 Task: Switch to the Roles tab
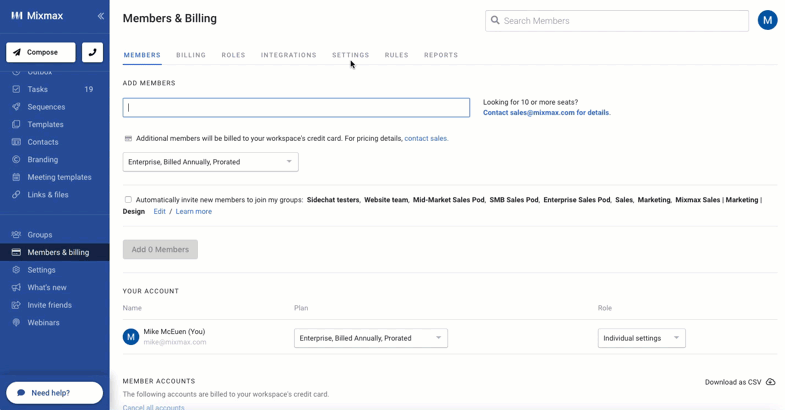(233, 55)
